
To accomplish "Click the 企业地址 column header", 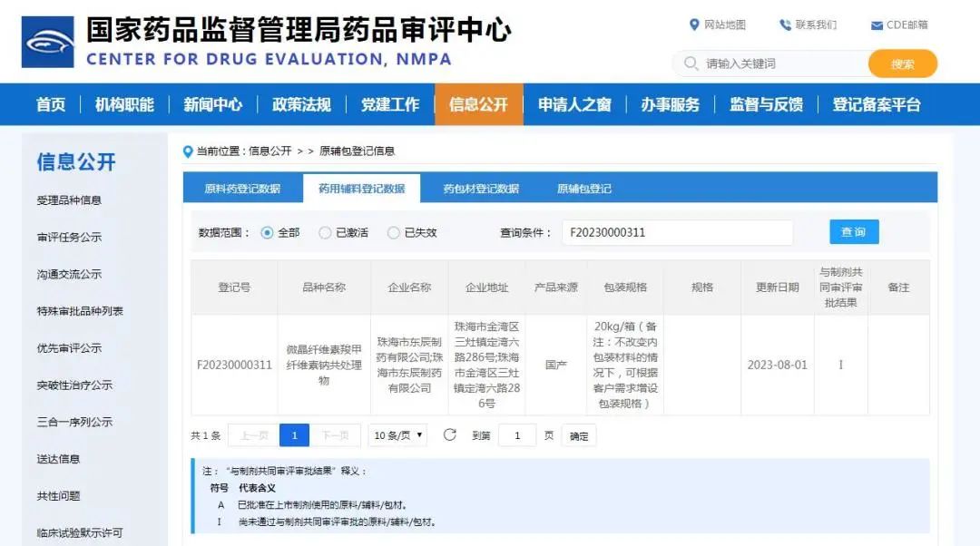I will coord(487,288).
